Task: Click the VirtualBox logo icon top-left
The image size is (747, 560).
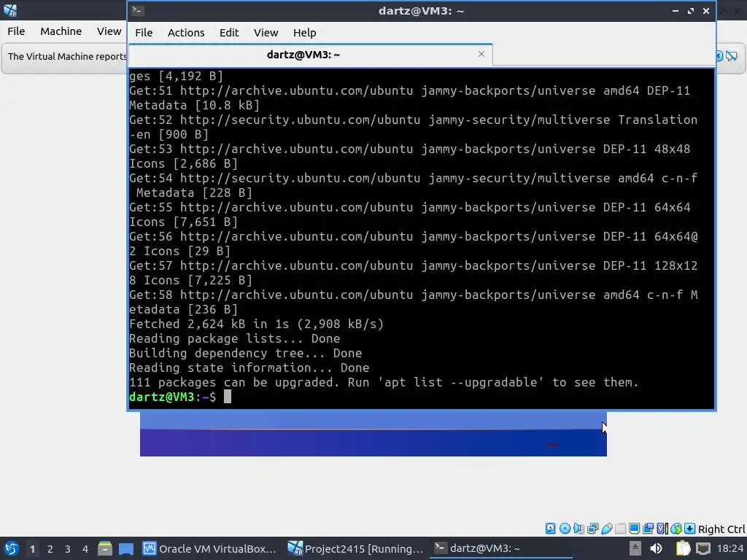Action: click(10, 9)
